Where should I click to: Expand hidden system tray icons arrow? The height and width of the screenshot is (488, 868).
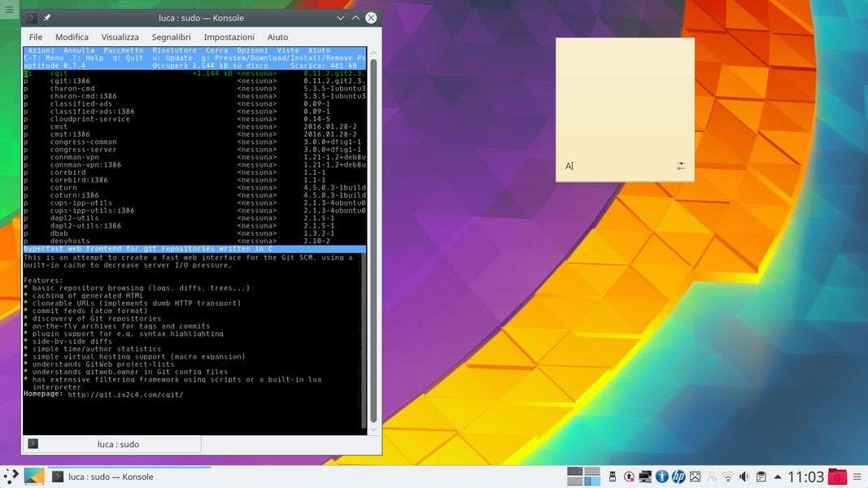pyautogui.click(x=778, y=477)
